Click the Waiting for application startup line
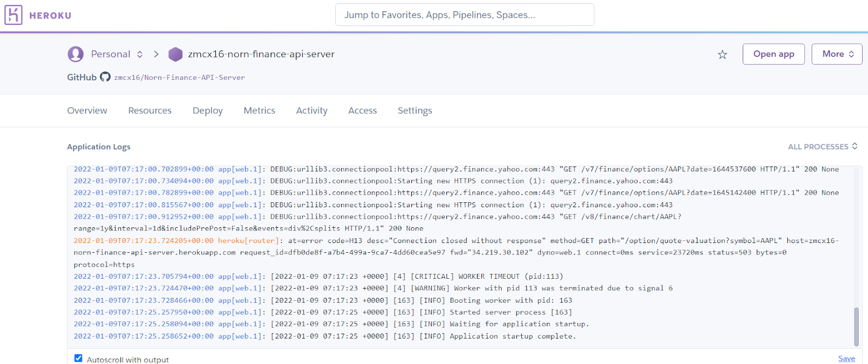This screenshot has width=868, height=364. [x=331, y=324]
